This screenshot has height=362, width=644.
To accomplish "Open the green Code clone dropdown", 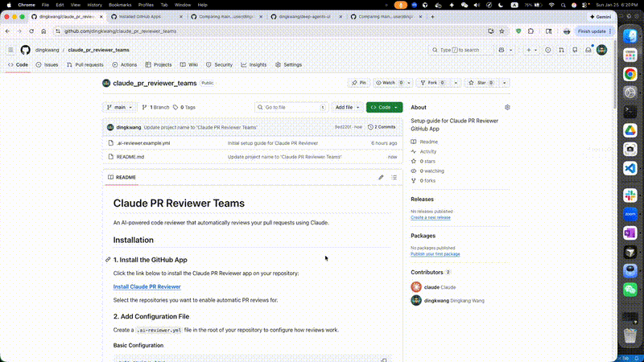I will (385, 107).
